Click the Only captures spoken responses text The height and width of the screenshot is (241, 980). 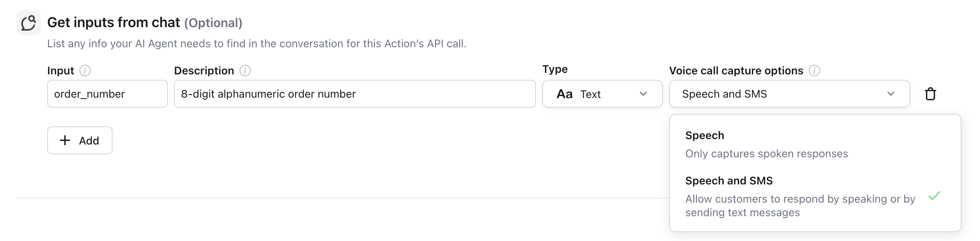(x=767, y=154)
